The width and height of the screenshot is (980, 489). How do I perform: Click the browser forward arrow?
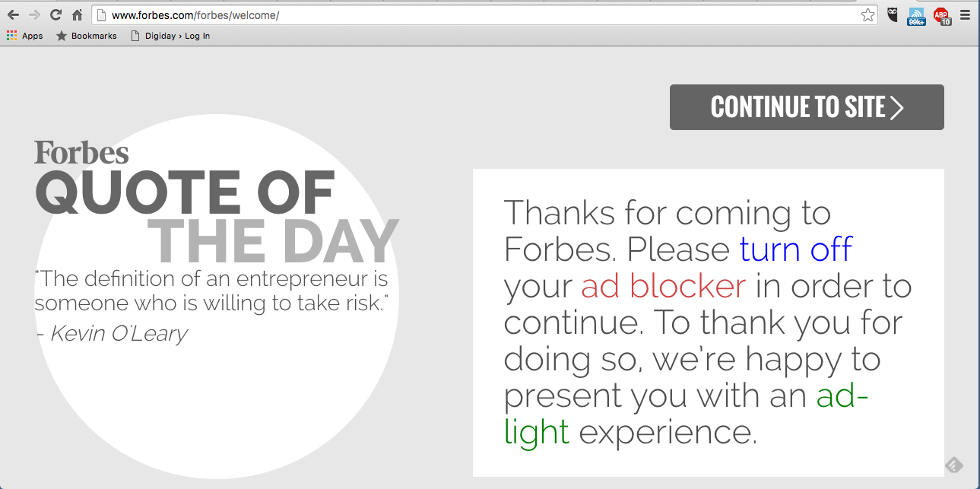tap(34, 15)
